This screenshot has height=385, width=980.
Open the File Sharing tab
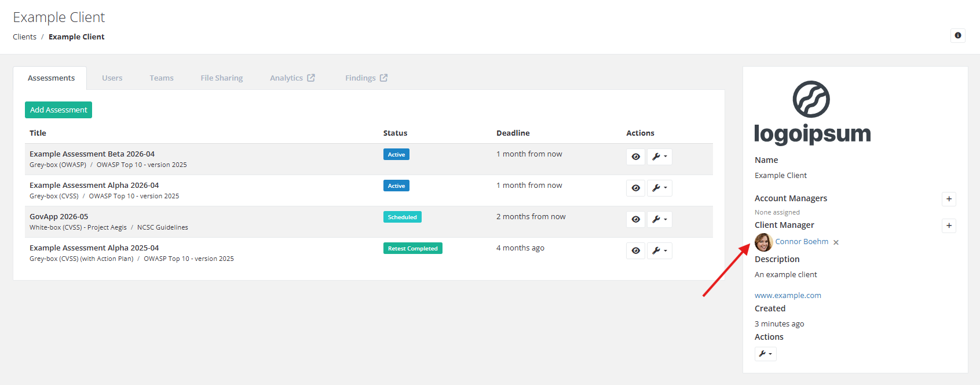(x=221, y=78)
